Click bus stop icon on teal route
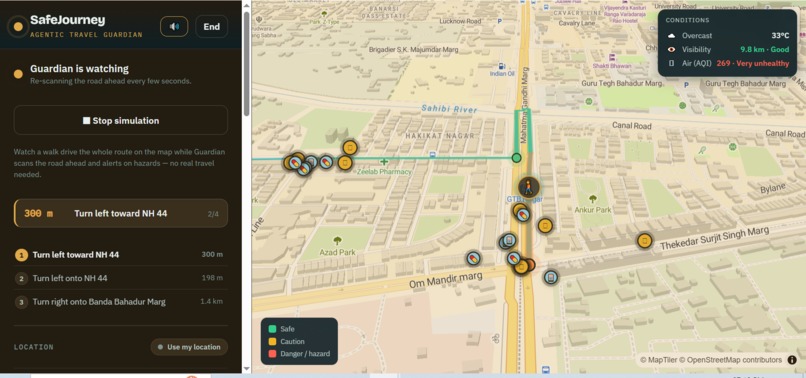806x378 pixels. pos(433,154)
